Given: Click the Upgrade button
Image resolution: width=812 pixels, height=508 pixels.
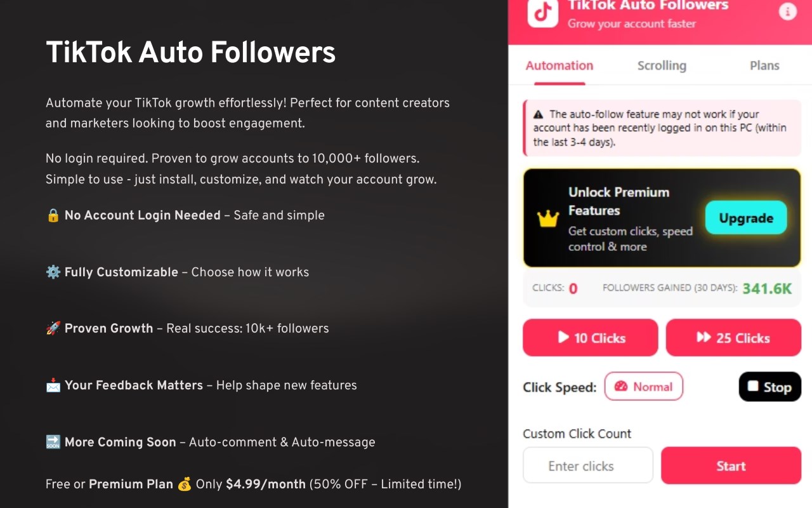Looking at the screenshot, I should pos(746,218).
